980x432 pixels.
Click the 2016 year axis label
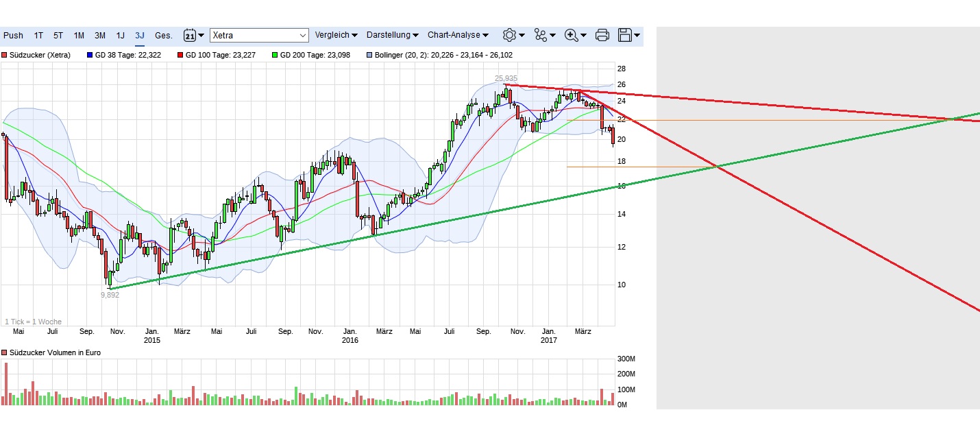coord(350,340)
